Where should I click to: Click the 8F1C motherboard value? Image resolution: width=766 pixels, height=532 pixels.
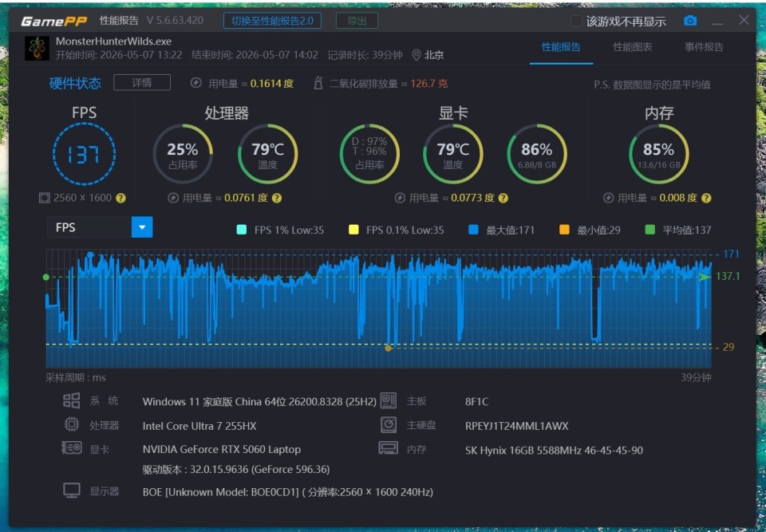tap(477, 401)
